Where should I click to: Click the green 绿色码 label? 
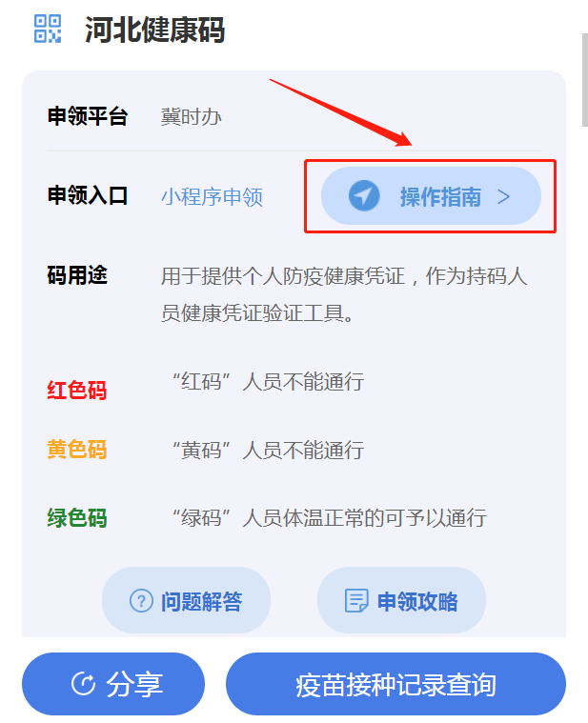(77, 518)
